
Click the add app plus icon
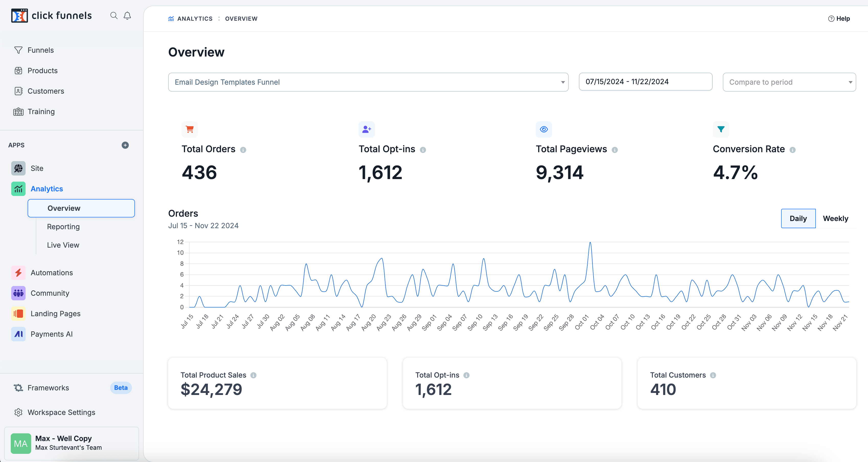coord(125,145)
